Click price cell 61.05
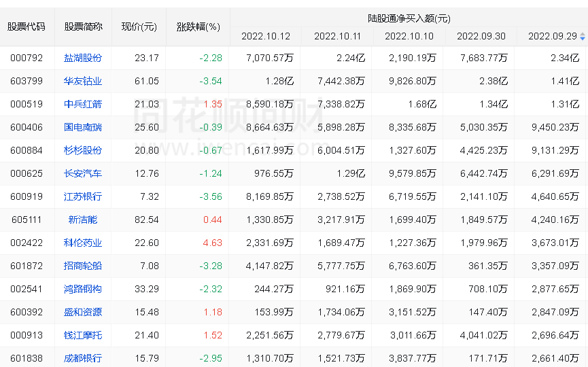This screenshot has height=367, width=588. coord(147,81)
